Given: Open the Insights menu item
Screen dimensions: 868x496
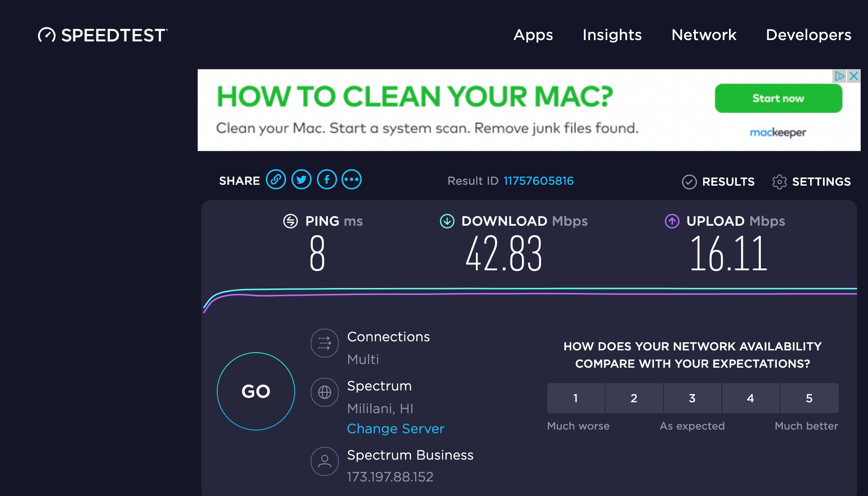Looking at the screenshot, I should click(612, 35).
